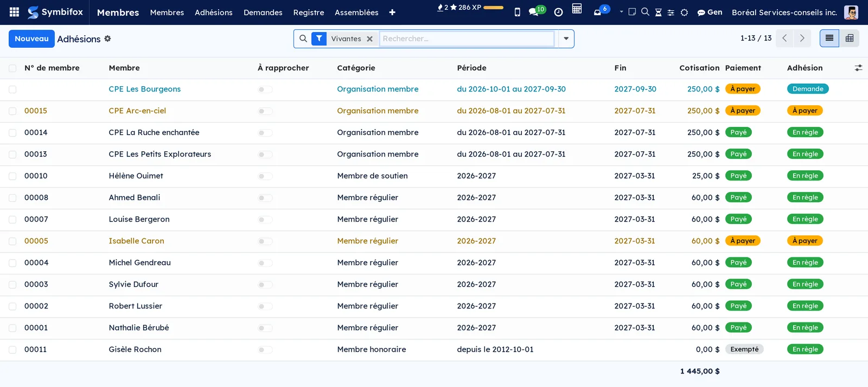Expand the search options dropdown arrow
Viewport: 868px width, 387px height.
tap(566, 38)
